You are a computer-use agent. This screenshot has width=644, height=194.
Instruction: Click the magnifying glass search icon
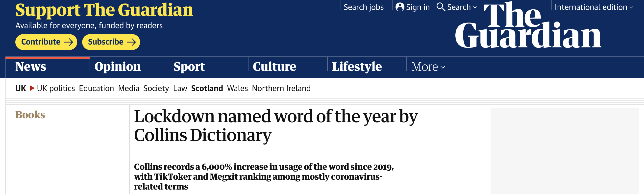point(441,7)
